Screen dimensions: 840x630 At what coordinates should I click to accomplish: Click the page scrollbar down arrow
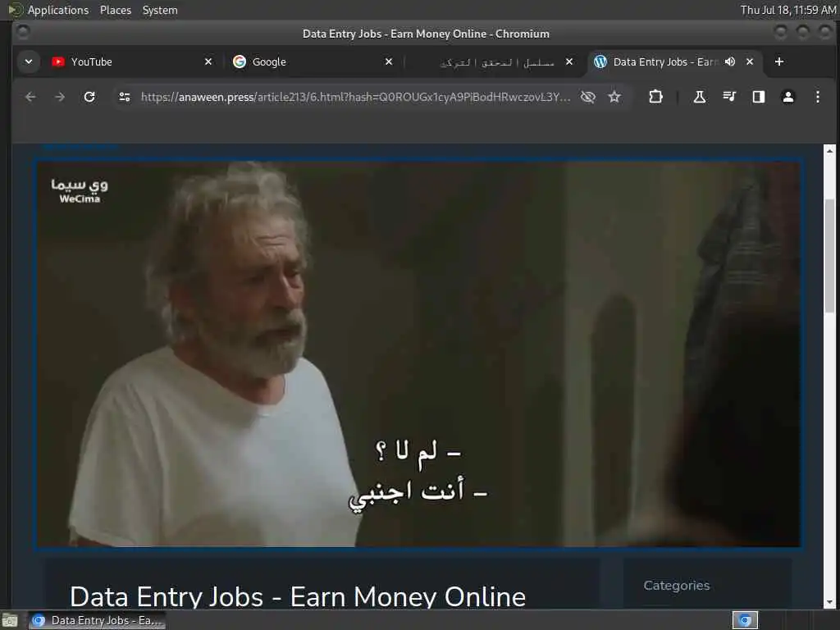point(830,602)
